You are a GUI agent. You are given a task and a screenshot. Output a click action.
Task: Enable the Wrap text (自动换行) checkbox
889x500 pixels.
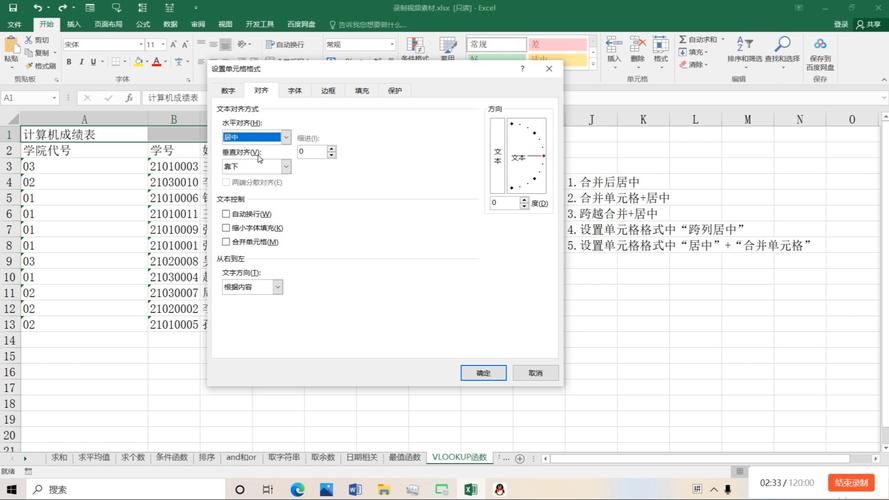coord(226,214)
